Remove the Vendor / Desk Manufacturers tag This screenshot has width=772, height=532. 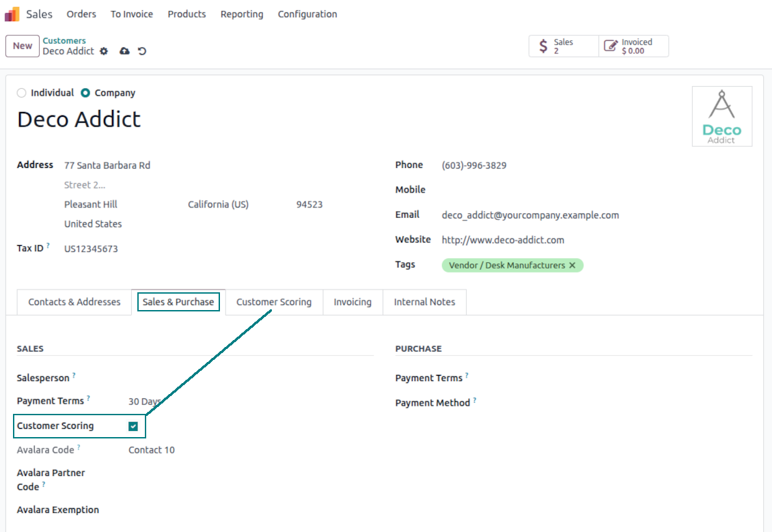point(573,265)
